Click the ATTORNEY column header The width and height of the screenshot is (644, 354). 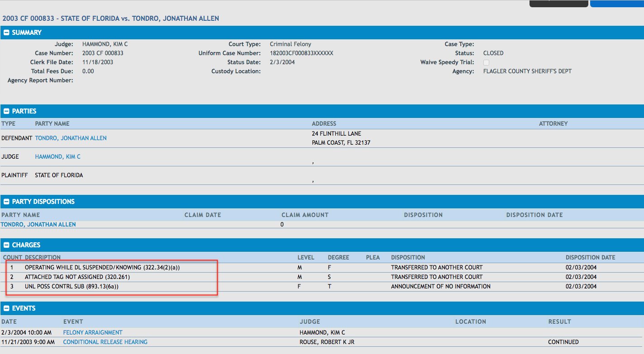pyautogui.click(x=553, y=123)
